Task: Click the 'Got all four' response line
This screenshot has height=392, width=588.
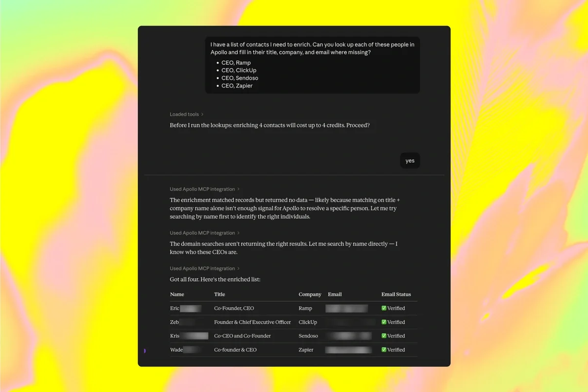Action: 215,279
